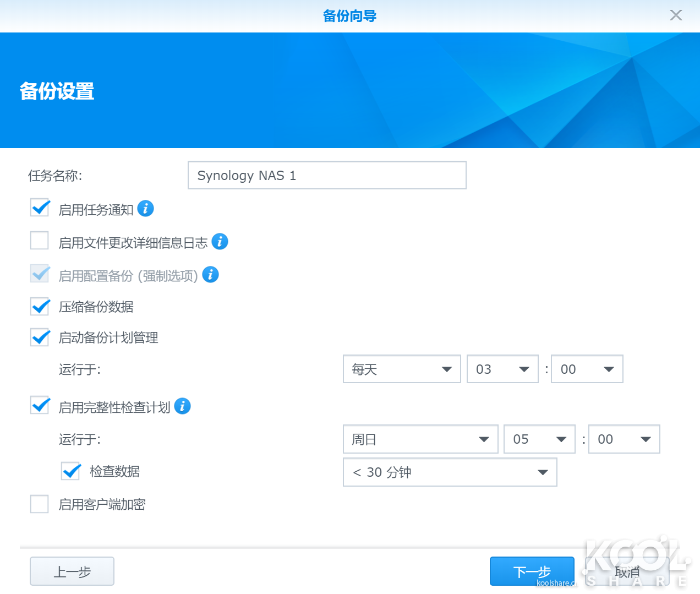Open the 每天 backup frequency dropdown
The width and height of the screenshot is (700, 594).
(402, 369)
